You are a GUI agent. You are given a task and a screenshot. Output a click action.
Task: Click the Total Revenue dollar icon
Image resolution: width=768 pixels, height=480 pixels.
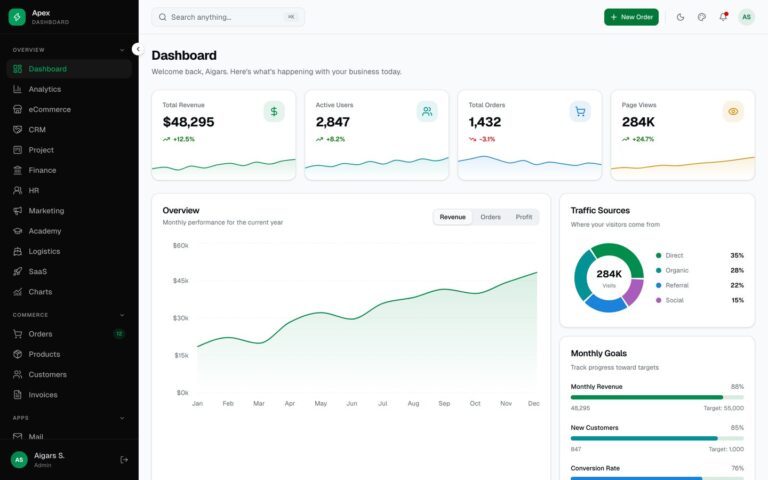coord(274,112)
